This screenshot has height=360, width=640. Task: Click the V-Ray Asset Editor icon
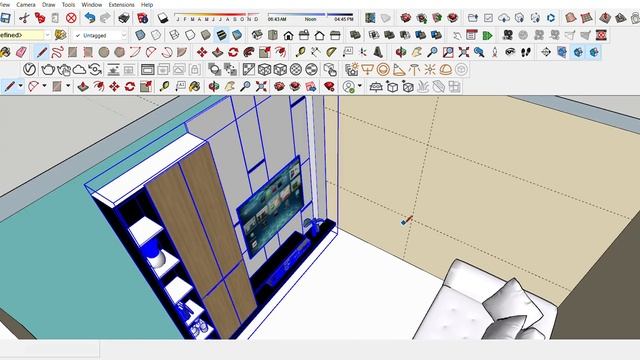(29, 69)
